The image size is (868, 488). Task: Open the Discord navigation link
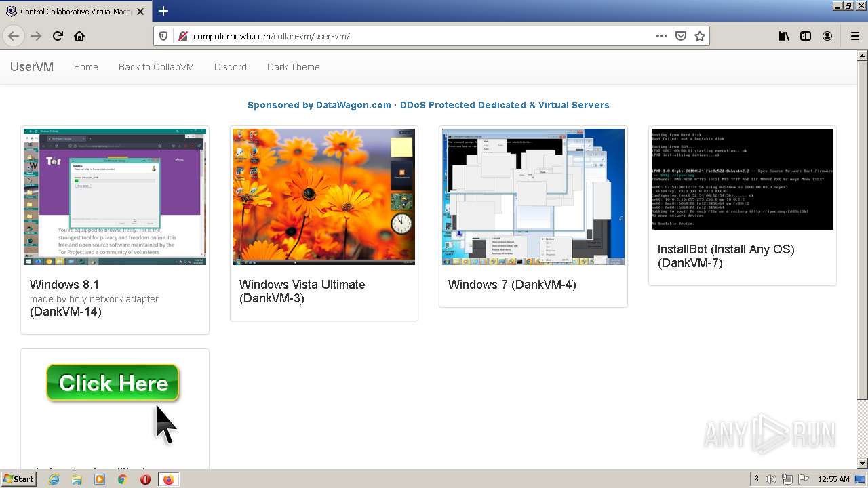point(231,67)
